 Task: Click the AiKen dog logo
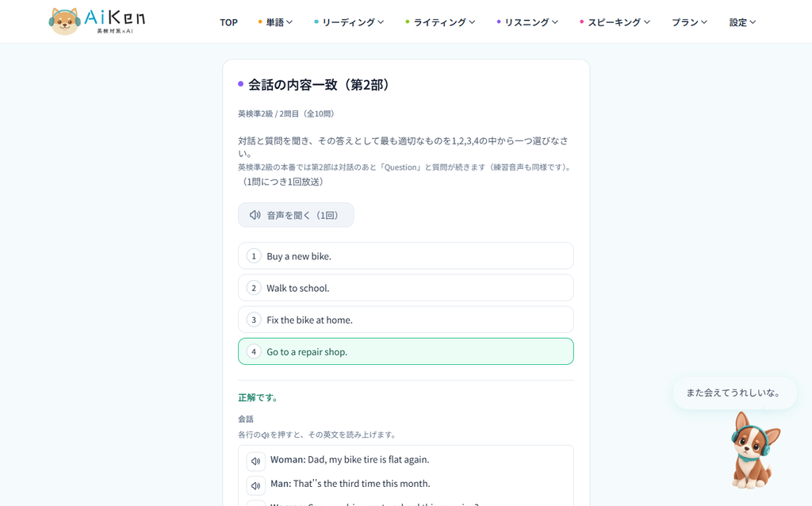(x=97, y=21)
